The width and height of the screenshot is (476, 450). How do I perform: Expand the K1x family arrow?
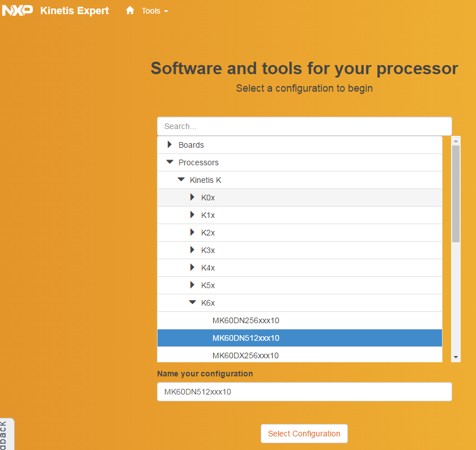coord(192,215)
